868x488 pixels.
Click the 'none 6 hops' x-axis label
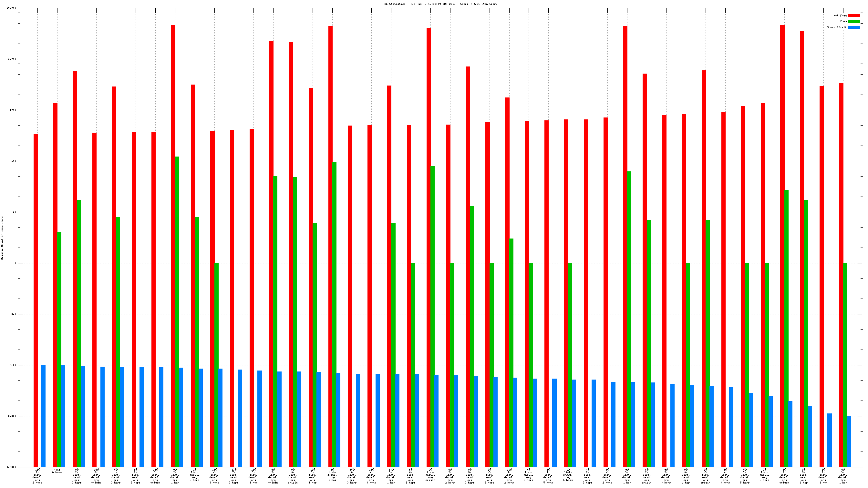coord(57,471)
